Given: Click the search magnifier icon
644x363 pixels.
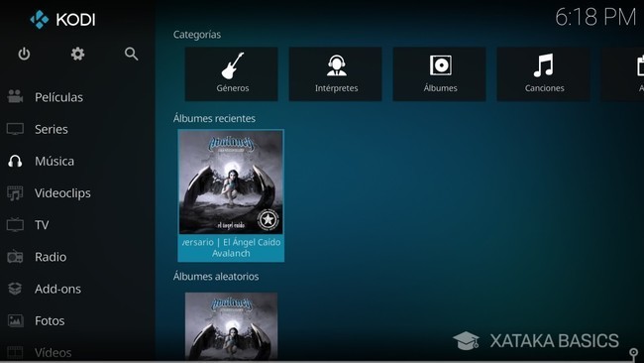Looking at the screenshot, I should [x=131, y=54].
